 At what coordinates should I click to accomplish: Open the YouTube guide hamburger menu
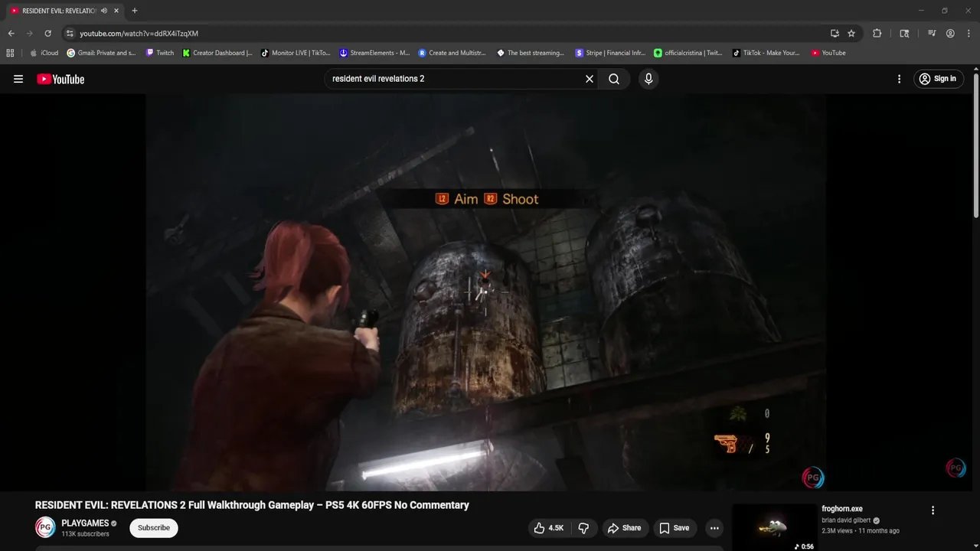pyautogui.click(x=18, y=79)
